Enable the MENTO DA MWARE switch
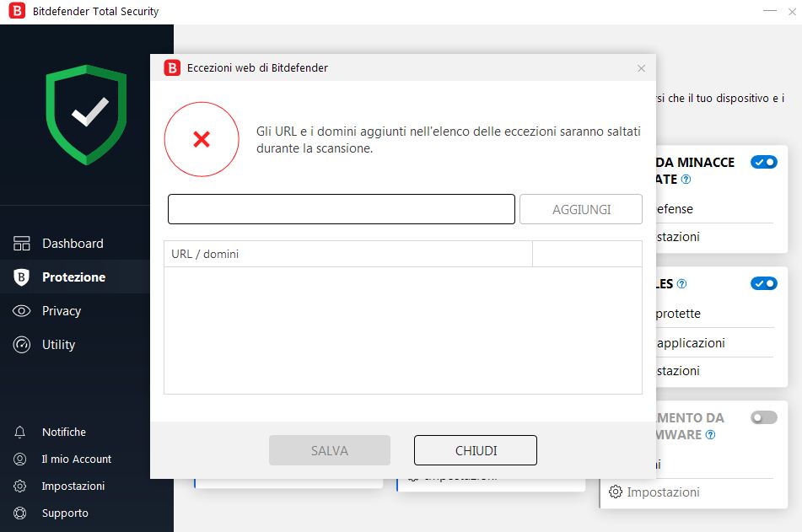Viewport: 802px width, 532px height. [x=764, y=418]
